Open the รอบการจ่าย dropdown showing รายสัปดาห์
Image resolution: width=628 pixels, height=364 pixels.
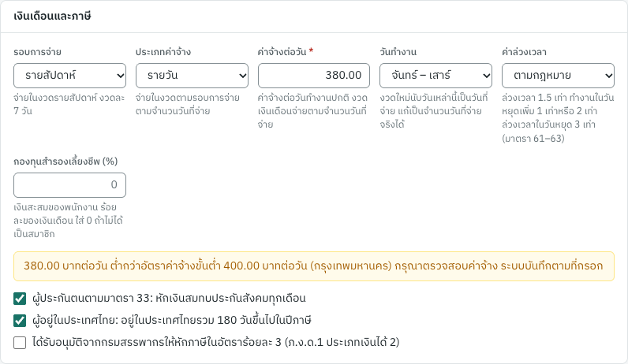click(x=69, y=76)
